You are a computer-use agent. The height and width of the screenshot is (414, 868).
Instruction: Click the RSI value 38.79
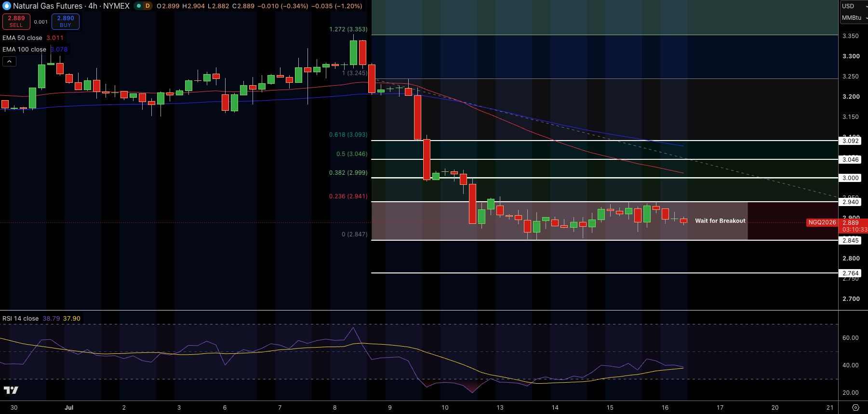(52, 318)
